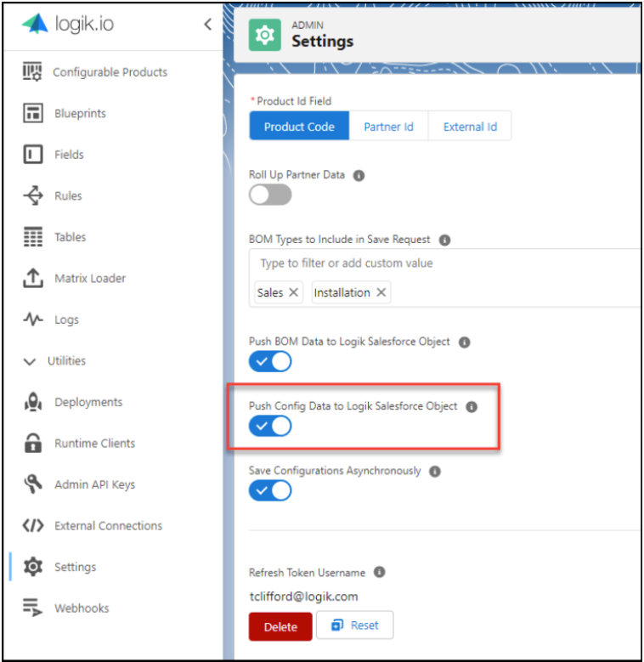
Task: Remove the Installation BOM type tag
Action: 381,292
